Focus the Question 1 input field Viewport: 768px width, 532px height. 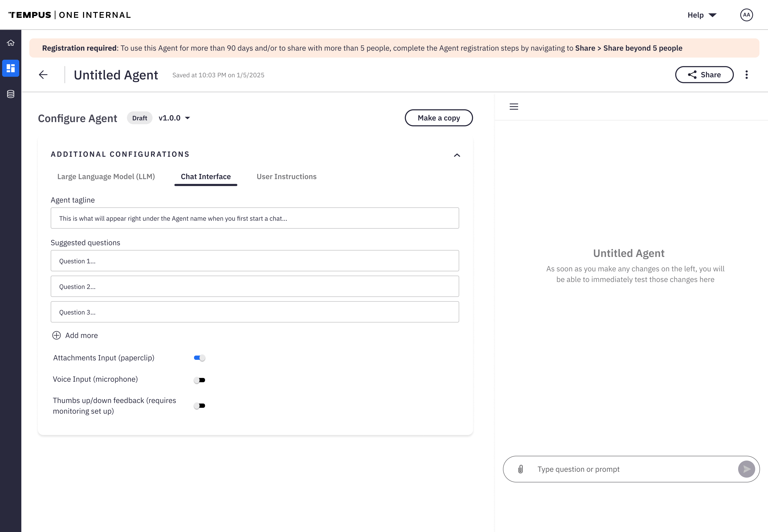tap(255, 261)
